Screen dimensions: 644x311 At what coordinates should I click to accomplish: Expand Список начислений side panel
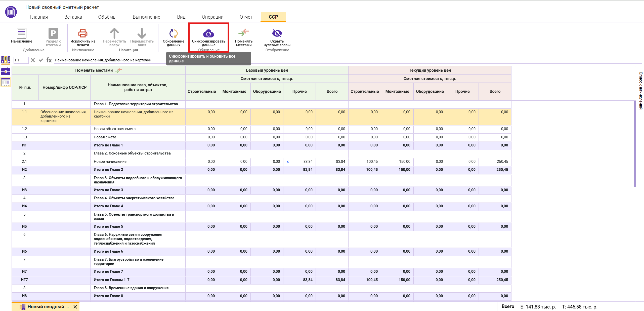tap(640, 91)
